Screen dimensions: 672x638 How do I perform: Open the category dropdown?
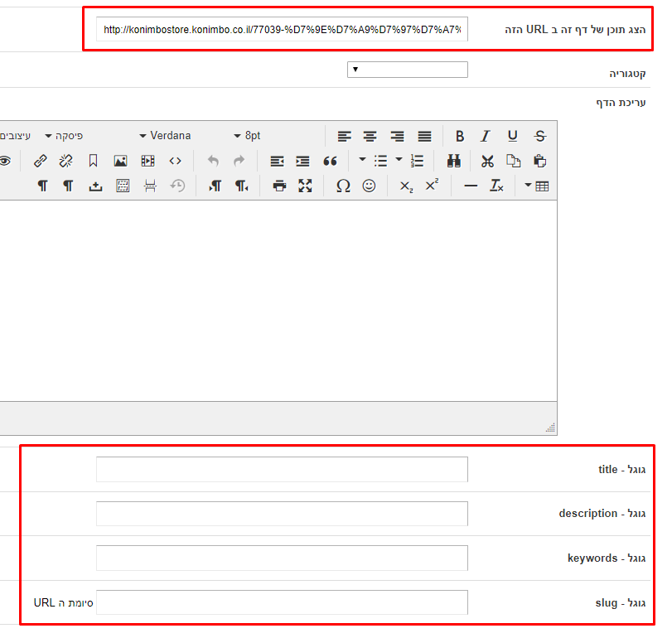(407, 70)
